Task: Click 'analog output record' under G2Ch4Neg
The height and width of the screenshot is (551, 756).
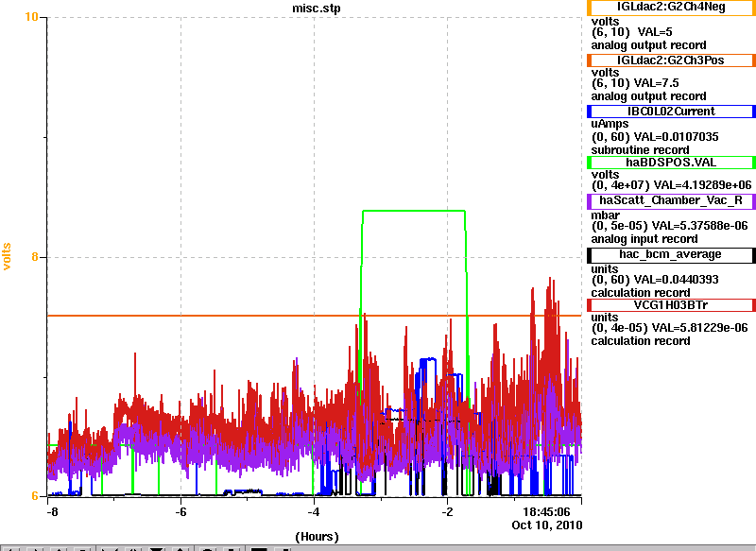Action: [x=648, y=45]
